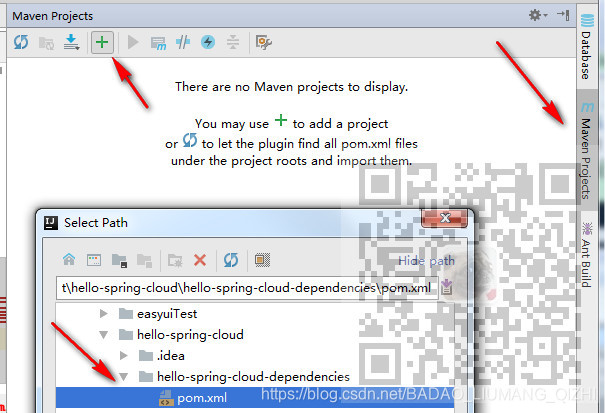Open Execute Maven Goal icon
This screenshot has height=413, width=605.
(x=158, y=43)
